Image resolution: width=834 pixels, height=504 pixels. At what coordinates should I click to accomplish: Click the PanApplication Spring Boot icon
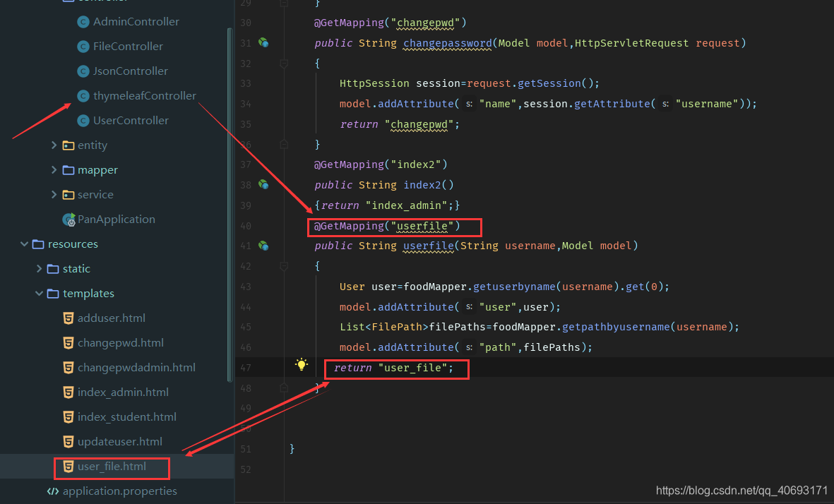68,220
